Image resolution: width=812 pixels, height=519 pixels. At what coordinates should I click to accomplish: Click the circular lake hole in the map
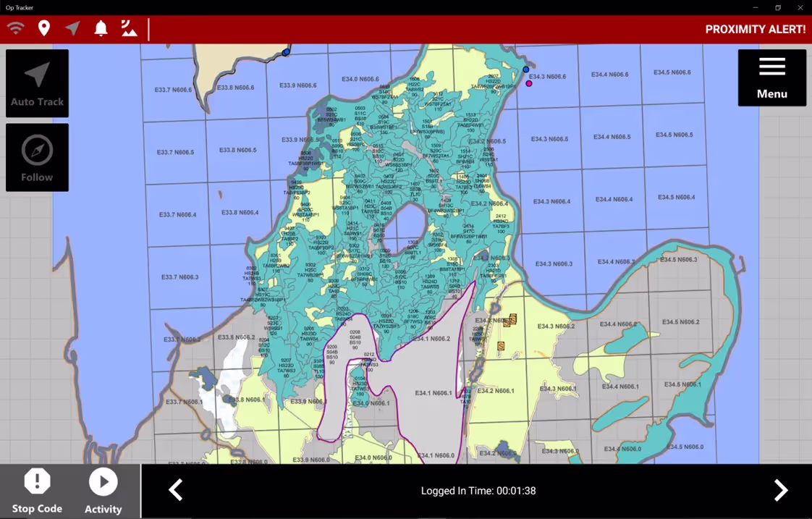pyautogui.click(x=406, y=229)
